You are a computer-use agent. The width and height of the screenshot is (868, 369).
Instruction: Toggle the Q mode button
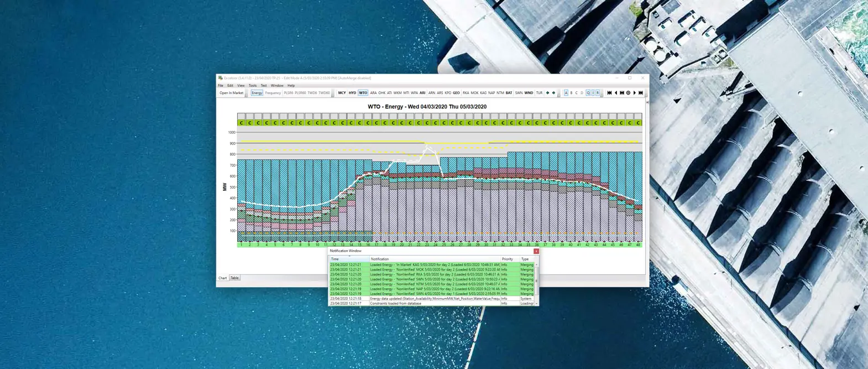pos(588,93)
